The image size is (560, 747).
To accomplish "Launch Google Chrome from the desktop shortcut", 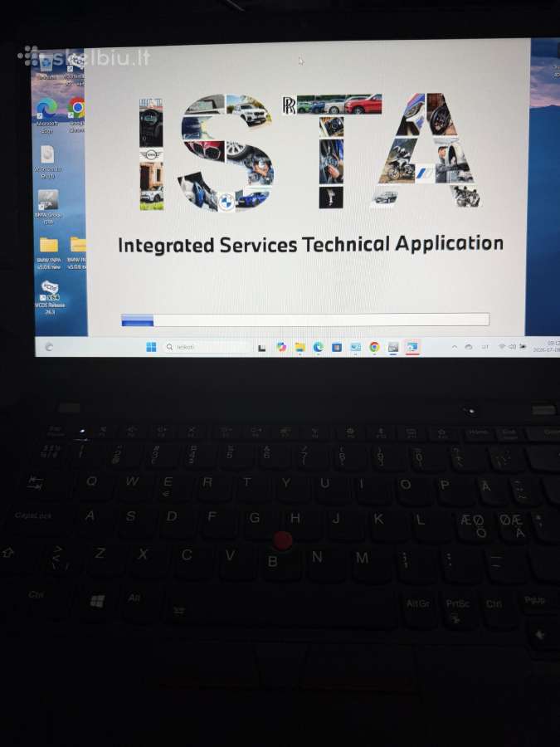I will (77, 115).
